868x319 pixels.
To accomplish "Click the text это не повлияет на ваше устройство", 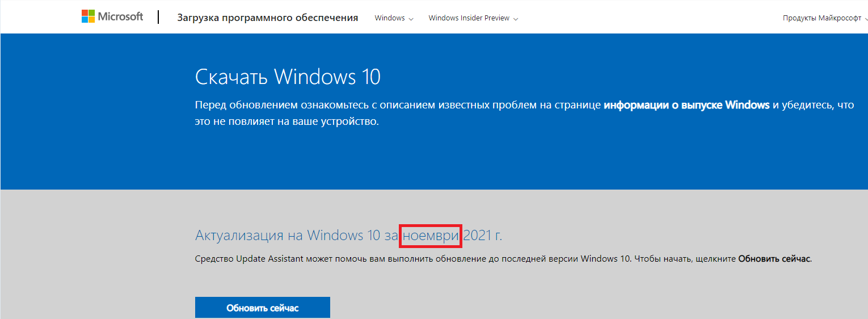I will pos(286,121).
